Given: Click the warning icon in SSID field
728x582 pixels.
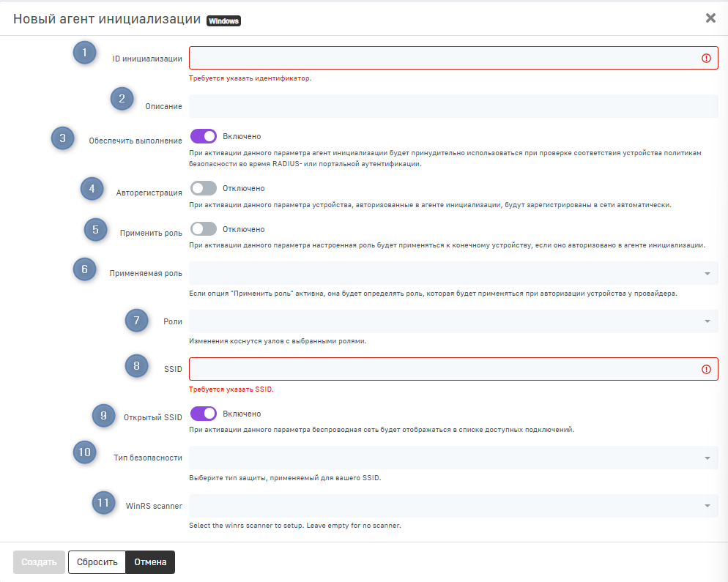Looking at the screenshot, I should coord(706,370).
